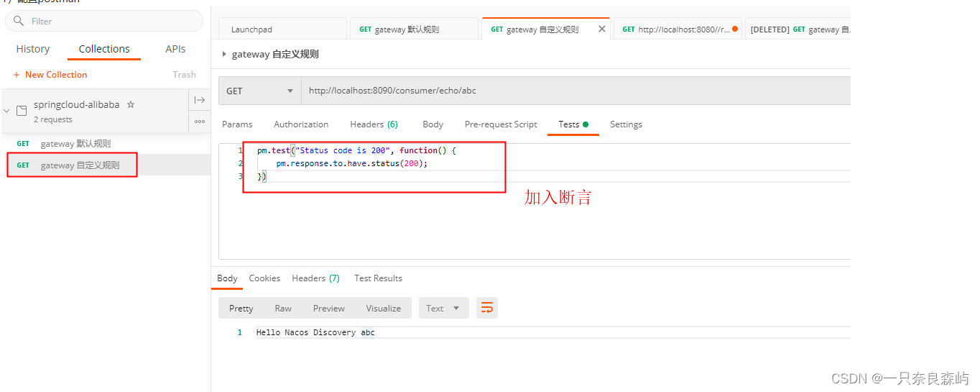The image size is (980, 392).
Task: Switch to gateway 默认规则 request tab
Action: pyautogui.click(x=414, y=29)
